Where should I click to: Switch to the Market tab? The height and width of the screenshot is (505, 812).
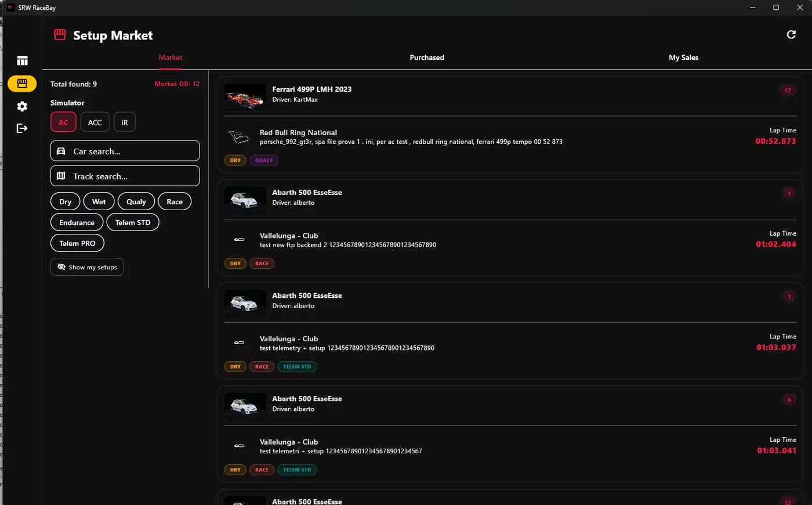click(171, 57)
